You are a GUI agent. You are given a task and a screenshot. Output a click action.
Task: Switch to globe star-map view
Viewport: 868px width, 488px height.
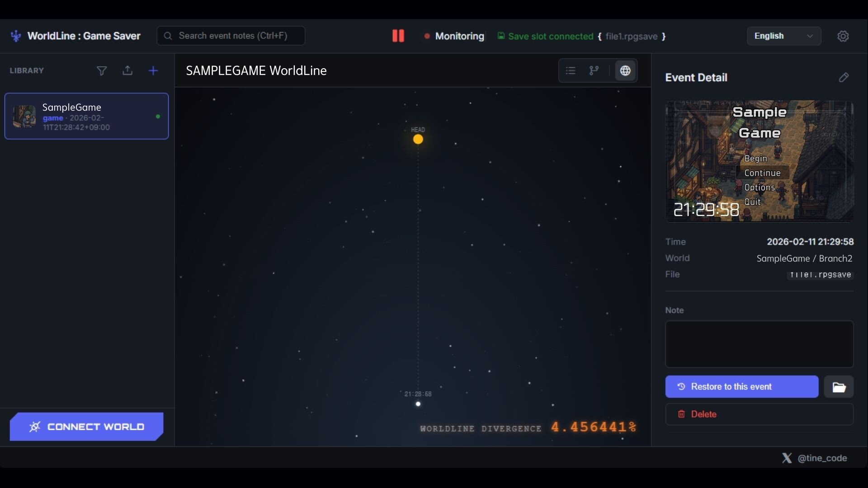(625, 71)
